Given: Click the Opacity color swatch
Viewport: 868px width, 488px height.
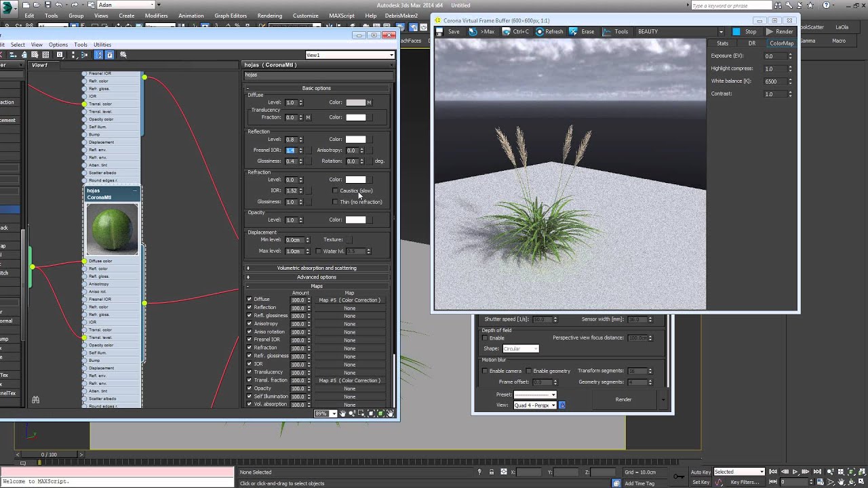Looking at the screenshot, I should [x=355, y=220].
